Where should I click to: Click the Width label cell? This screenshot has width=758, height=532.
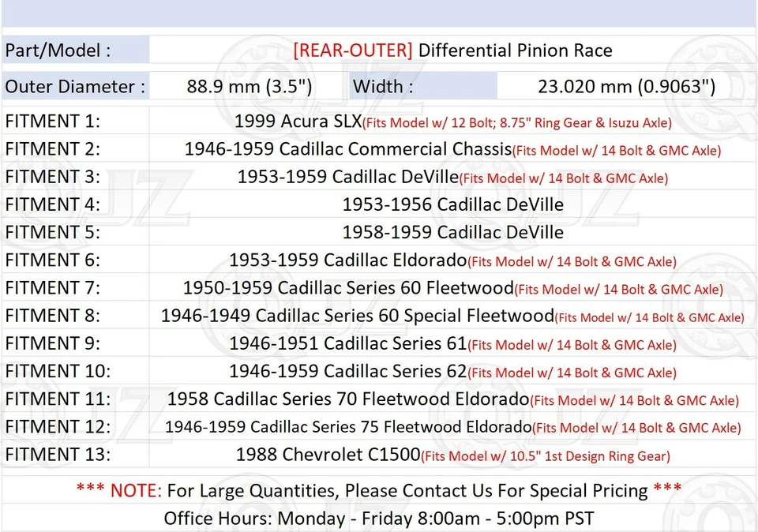tap(385, 87)
